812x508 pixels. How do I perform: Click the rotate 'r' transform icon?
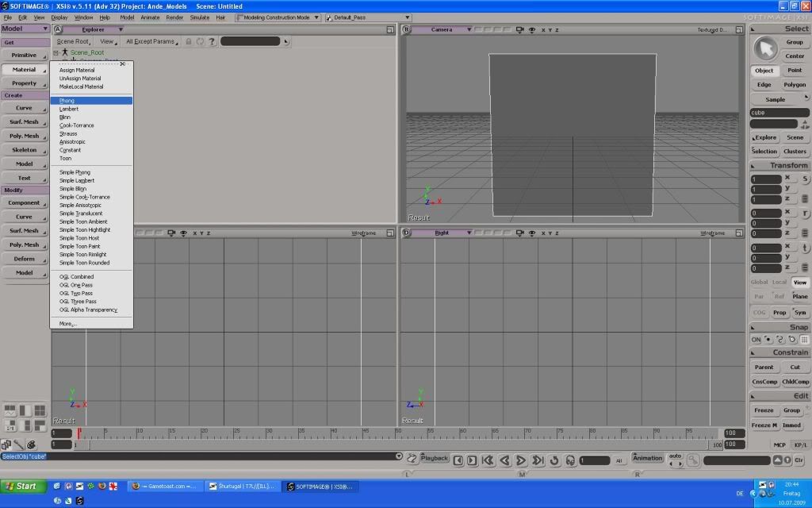[x=806, y=214]
